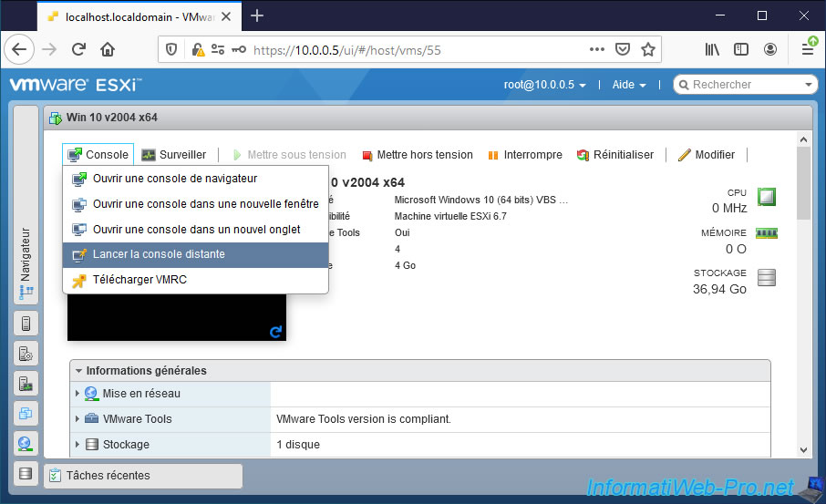Open the Storage icon in sidebar
Image resolution: width=826 pixels, height=504 pixels.
[x=26, y=473]
